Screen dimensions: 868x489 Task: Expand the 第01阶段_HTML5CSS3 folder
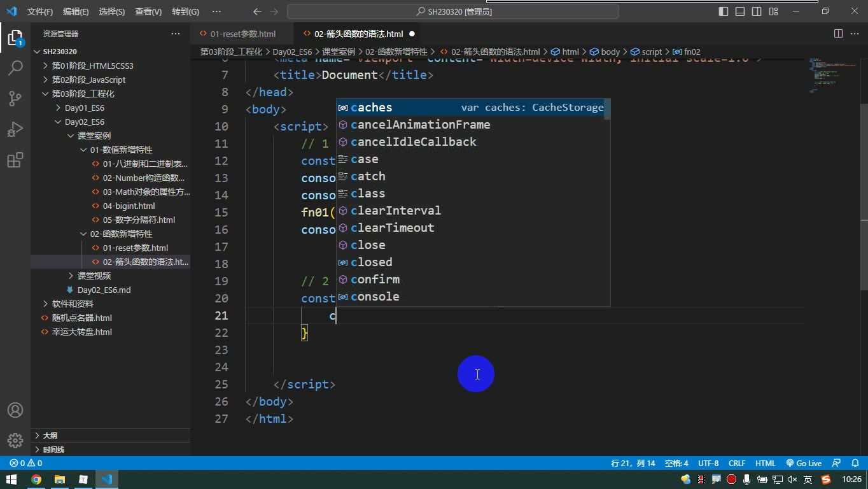[x=110, y=66]
